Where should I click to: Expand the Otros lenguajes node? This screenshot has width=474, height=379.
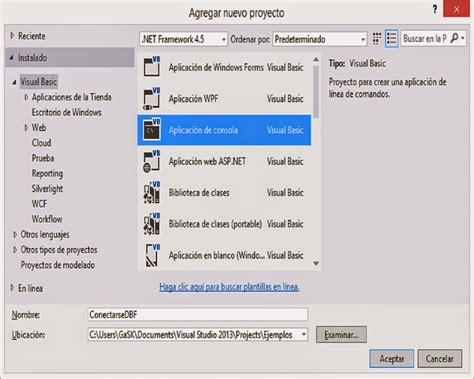pyautogui.click(x=15, y=234)
